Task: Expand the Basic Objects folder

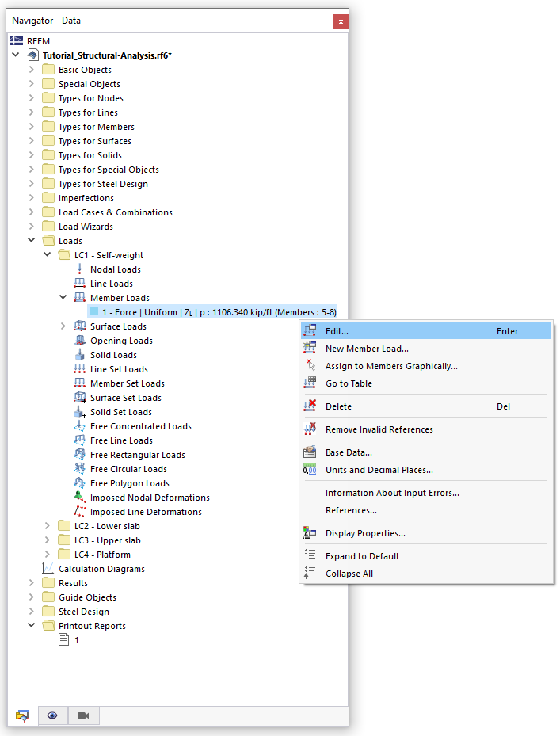Action: [32, 70]
